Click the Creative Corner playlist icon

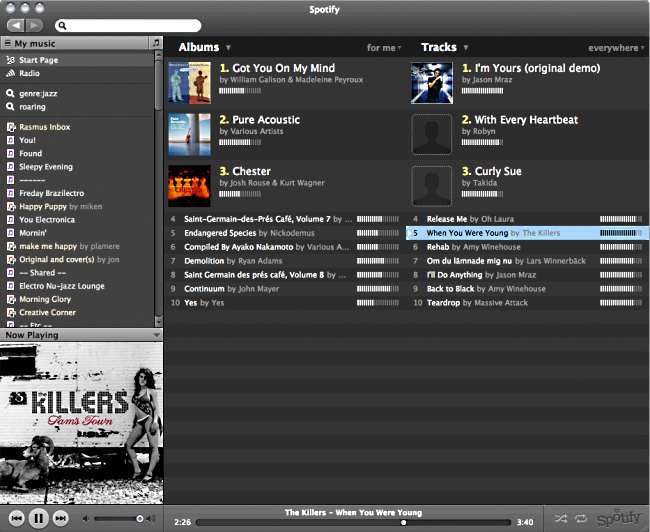pos(11,313)
